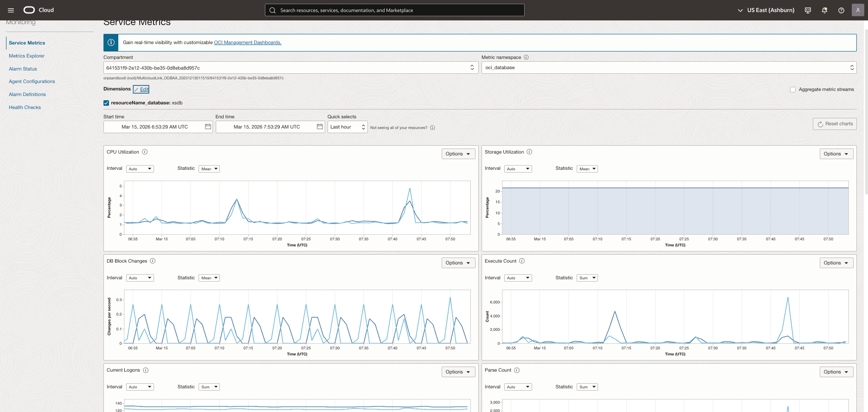The image size is (868, 412).
Task: Enable Aggregate metric streams checkbox
Action: click(x=793, y=90)
